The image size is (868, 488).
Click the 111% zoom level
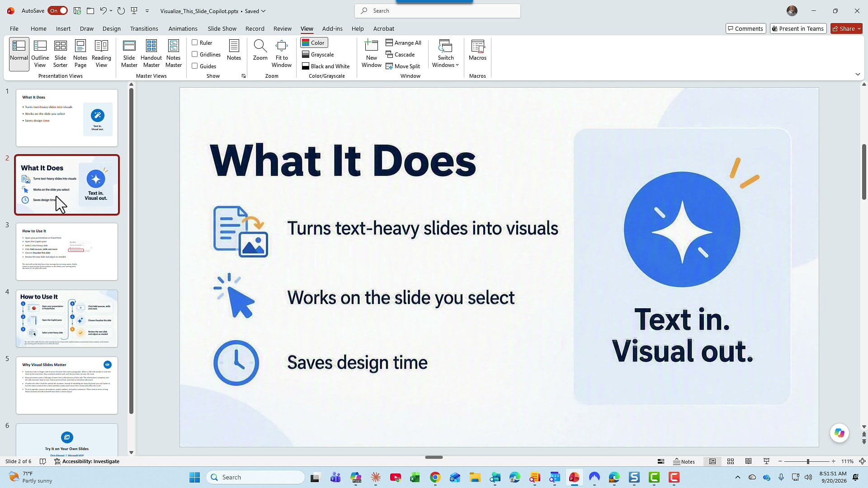(x=847, y=461)
